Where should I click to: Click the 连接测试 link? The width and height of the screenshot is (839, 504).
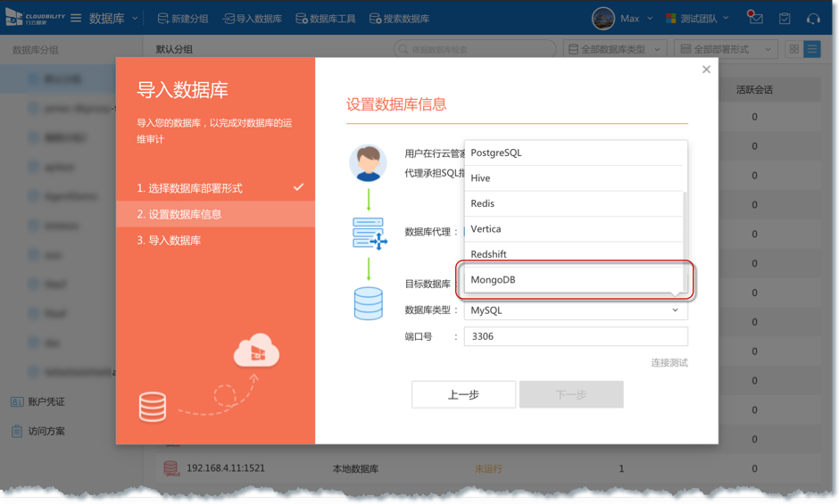(669, 363)
